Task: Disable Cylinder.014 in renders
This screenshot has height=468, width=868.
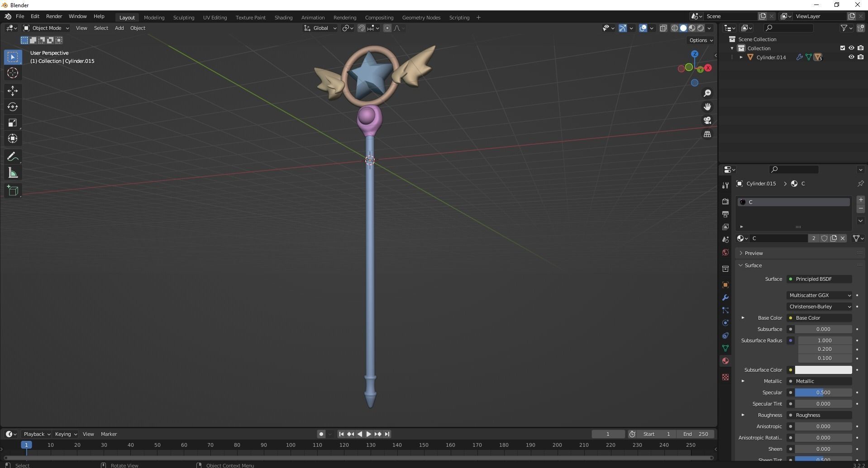Action: [860, 57]
